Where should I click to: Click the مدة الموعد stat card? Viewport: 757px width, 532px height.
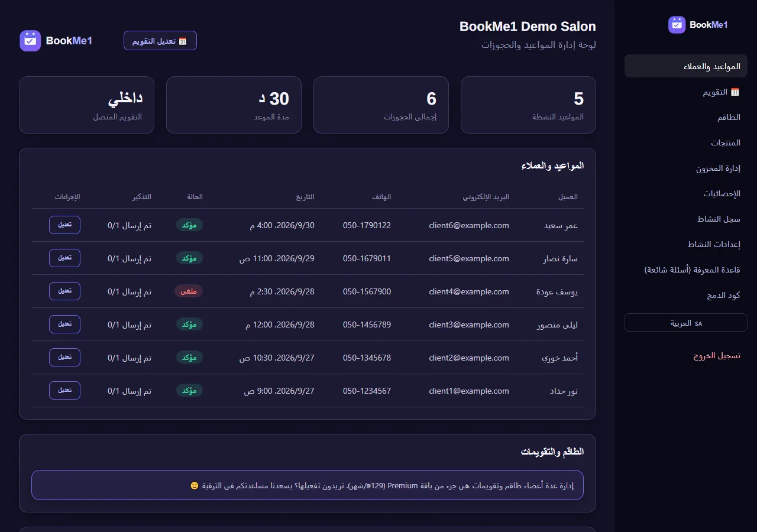(x=234, y=105)
